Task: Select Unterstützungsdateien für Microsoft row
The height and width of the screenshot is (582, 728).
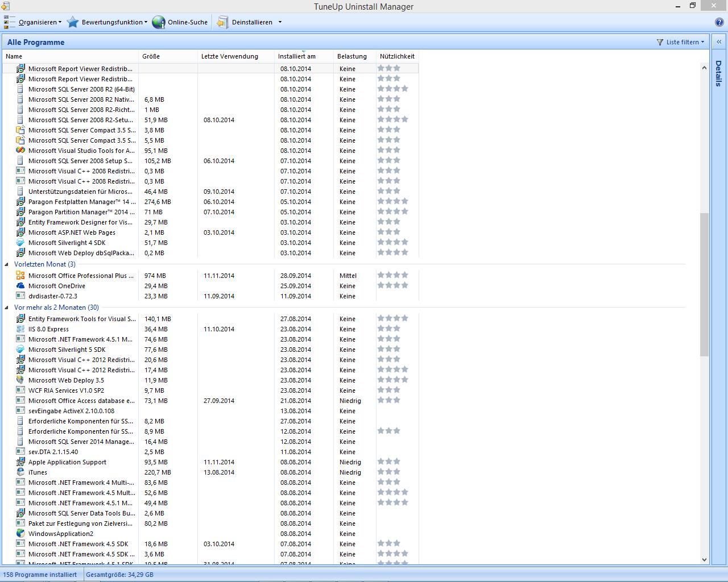Action: tap(210, 192)
